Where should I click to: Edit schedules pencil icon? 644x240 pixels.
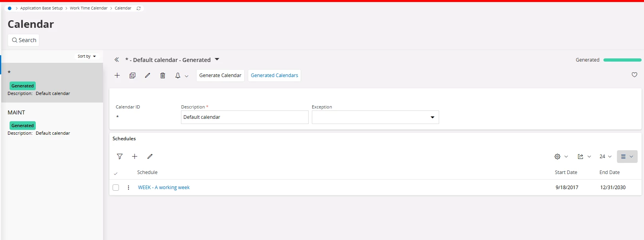point(150,157)
